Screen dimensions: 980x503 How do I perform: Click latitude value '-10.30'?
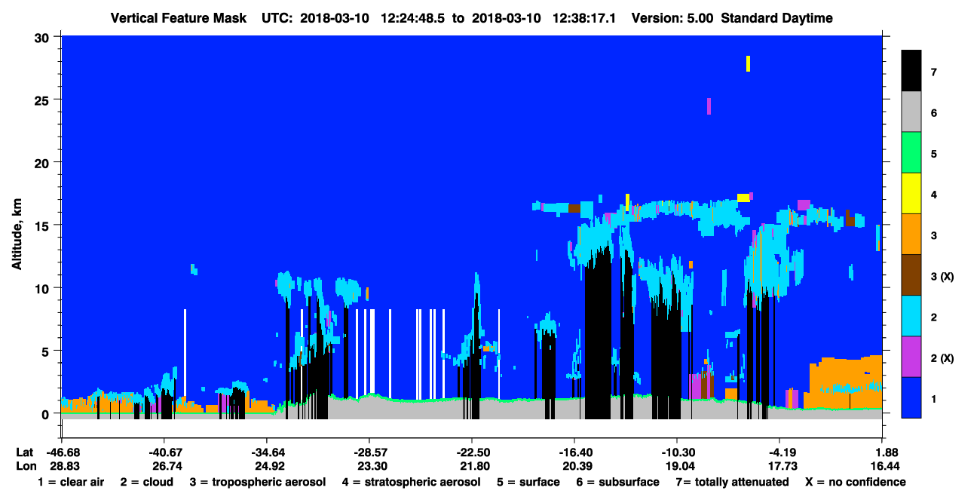pos(677,452)
